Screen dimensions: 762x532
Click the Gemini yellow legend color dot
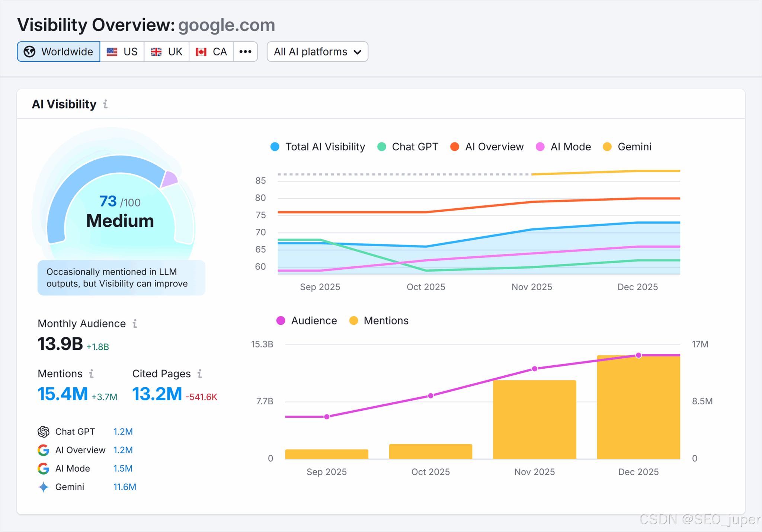pyautogui.click(x=607, y=147)
